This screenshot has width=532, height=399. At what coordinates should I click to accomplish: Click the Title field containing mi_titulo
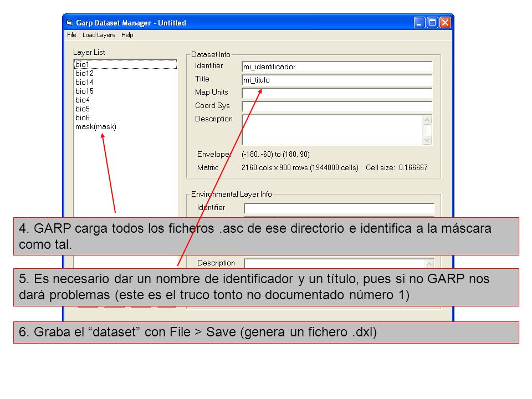[x=337, y=80]
